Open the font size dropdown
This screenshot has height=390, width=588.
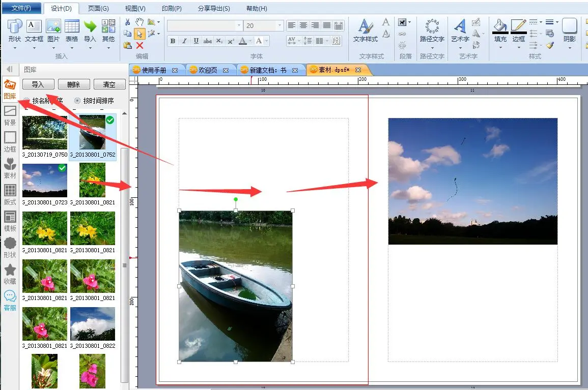[279, 25]
